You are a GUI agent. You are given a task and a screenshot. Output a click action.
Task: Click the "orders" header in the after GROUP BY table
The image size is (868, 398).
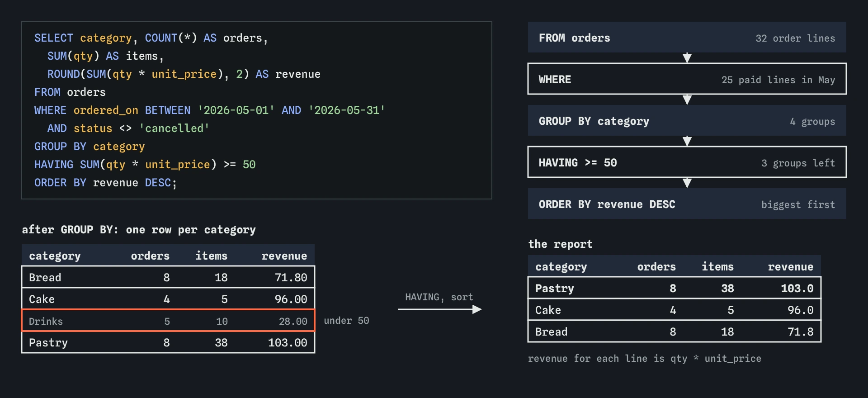(150, 256)
